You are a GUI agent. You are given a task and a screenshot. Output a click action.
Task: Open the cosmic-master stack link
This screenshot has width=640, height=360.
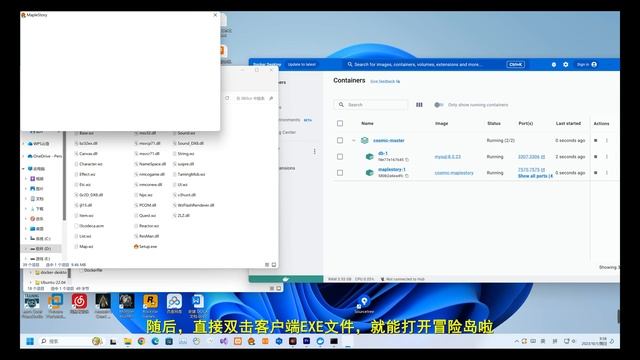pos(389,140)
